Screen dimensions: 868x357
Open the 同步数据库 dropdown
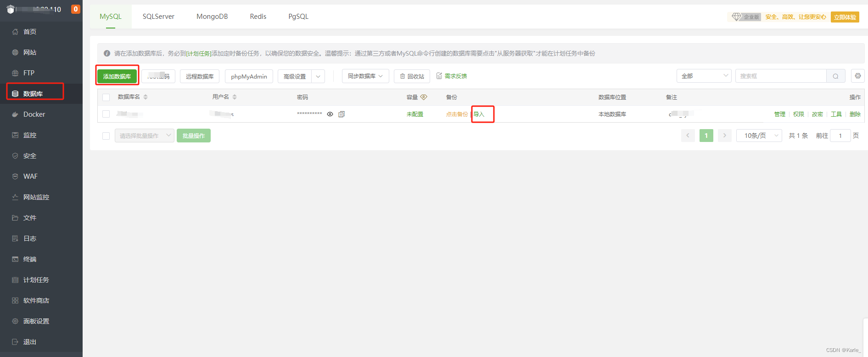point(365,76)
